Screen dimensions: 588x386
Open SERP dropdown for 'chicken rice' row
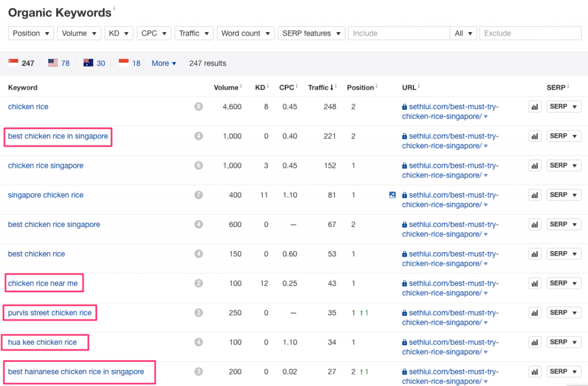coord(564,106)
